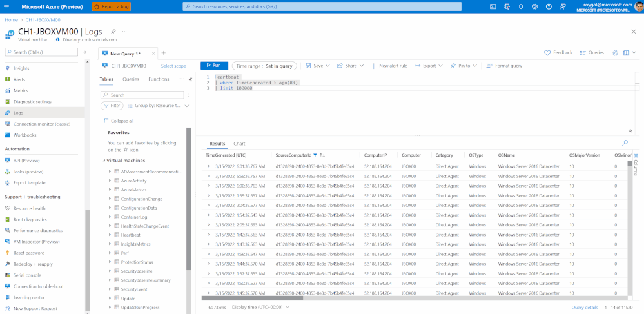Collapse the query editor with chevrons
The image size is (644, 314).
[x=630, y=131]
